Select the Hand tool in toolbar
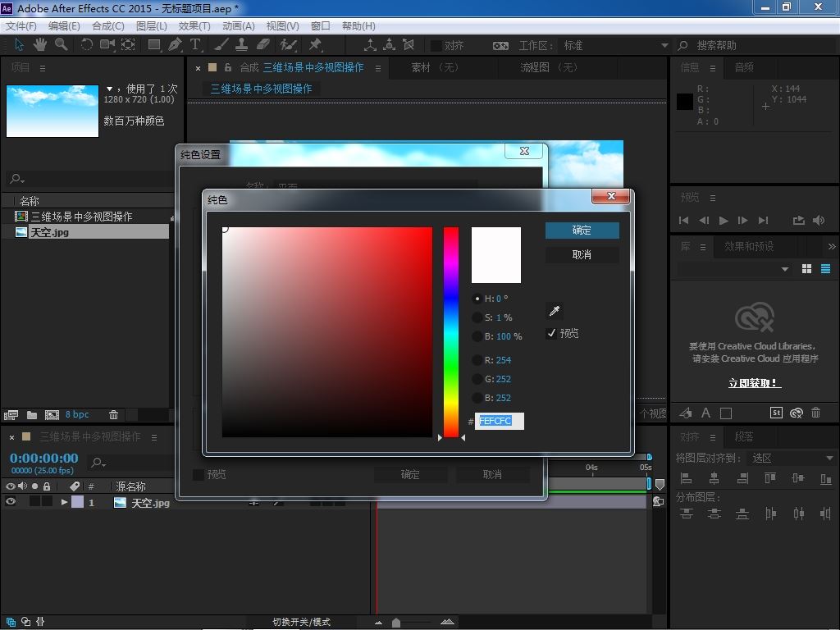This screenshot has height=630, width=840. point(40,45)
